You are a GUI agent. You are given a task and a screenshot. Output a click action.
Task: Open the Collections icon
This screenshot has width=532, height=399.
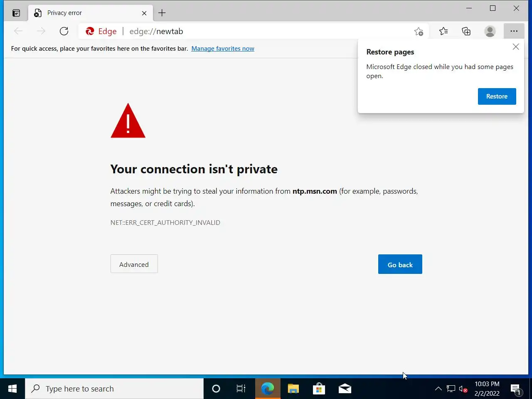coord(466,31)
